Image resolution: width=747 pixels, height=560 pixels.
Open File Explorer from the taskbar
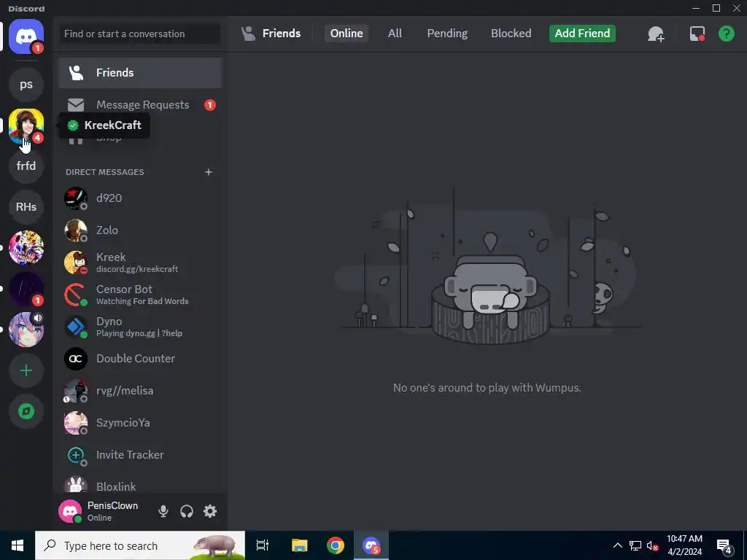(299, 545)
